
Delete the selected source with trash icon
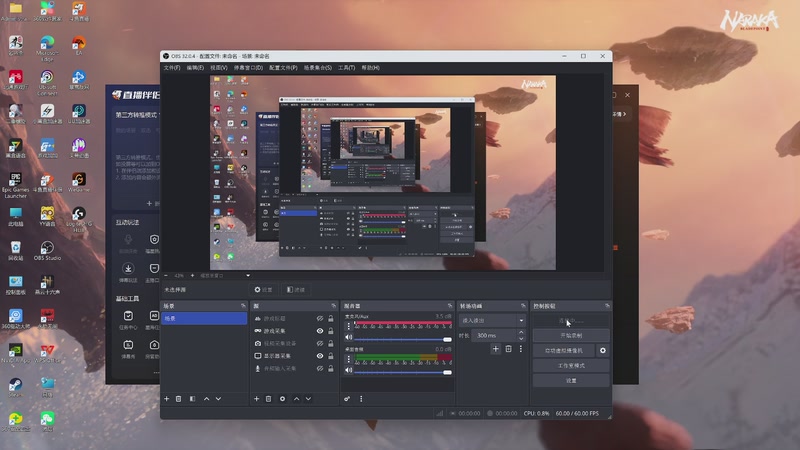pos(268,398)
